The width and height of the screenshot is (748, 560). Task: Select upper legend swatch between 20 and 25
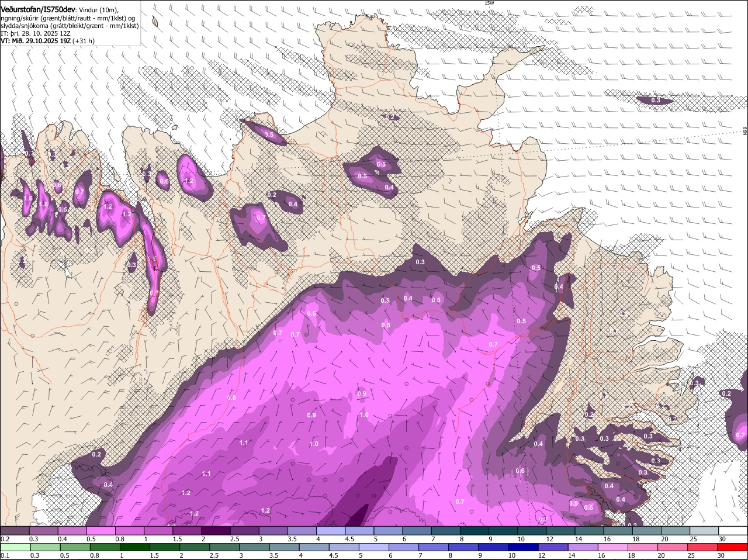point(675,531)
